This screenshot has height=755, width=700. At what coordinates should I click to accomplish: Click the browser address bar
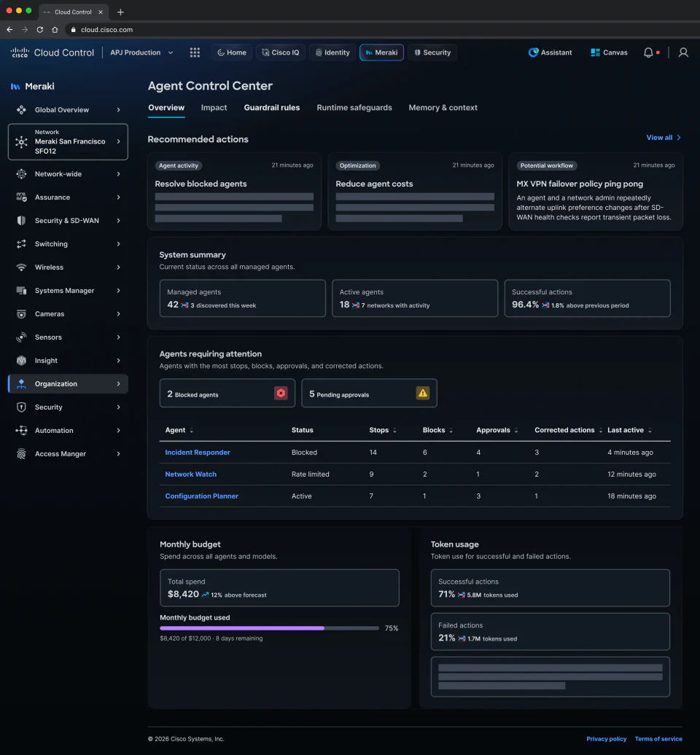[x=383, y=30]
